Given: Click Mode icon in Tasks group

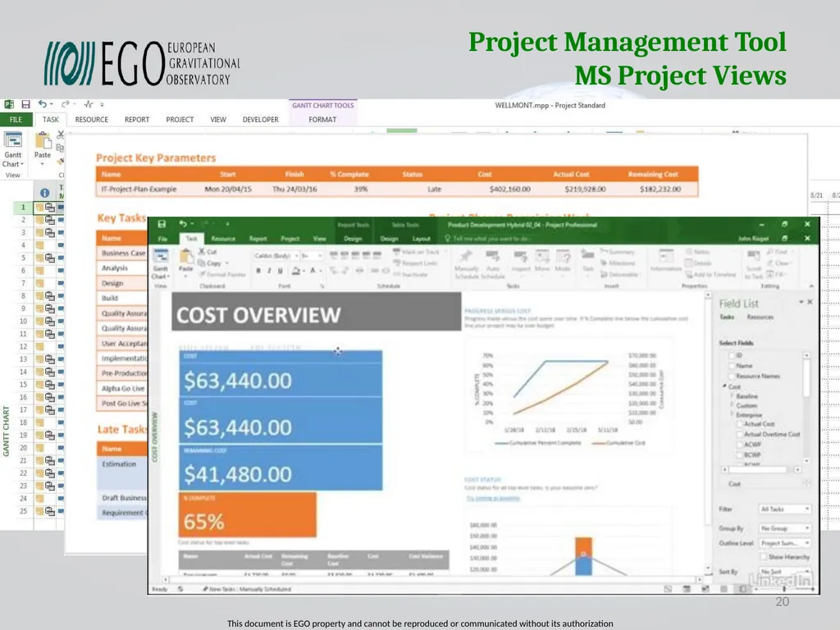Looking at the screenshot, I should tap(563, 257).
